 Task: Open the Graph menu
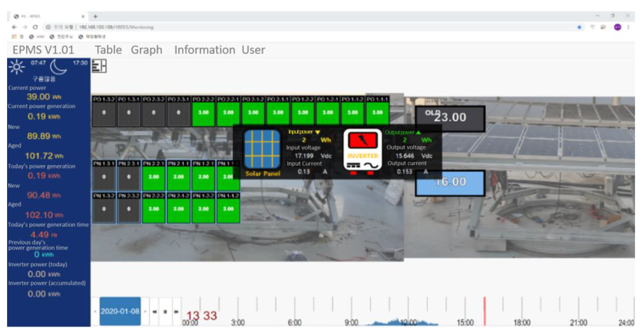[147, 50]
